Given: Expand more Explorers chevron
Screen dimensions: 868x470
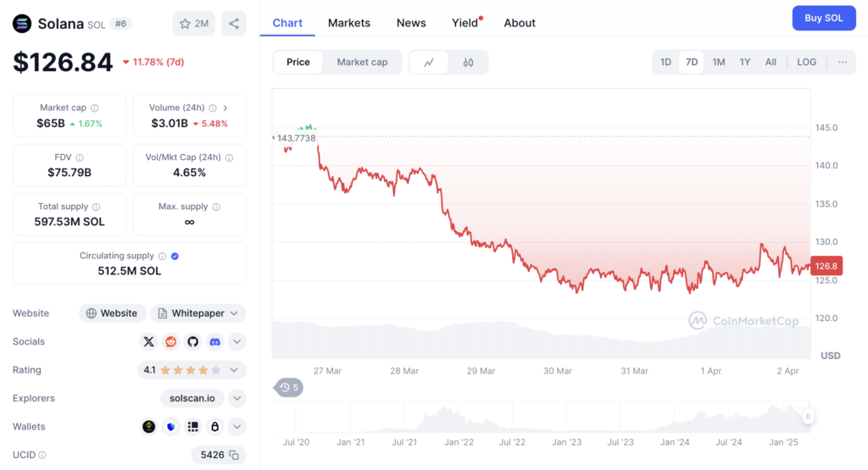Looking at the screenshot, I should (237, 398).
